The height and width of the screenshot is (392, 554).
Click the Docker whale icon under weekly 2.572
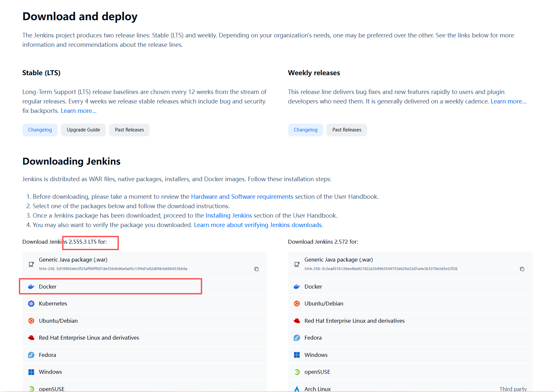(297, 287)
